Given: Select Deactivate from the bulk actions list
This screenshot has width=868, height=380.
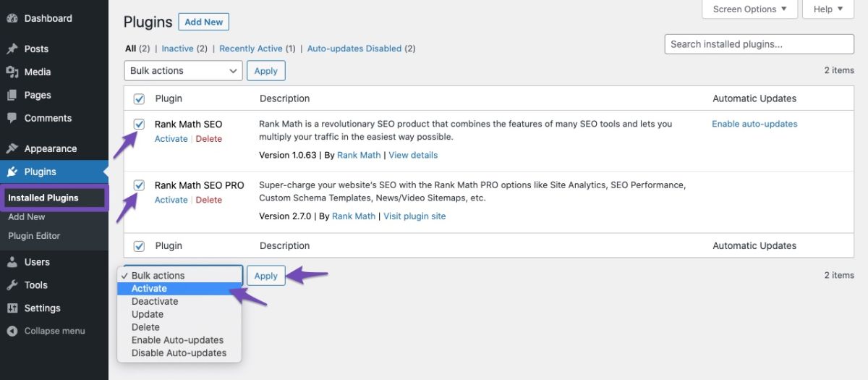Looking at the screenshot, I should tap(179, 302).
